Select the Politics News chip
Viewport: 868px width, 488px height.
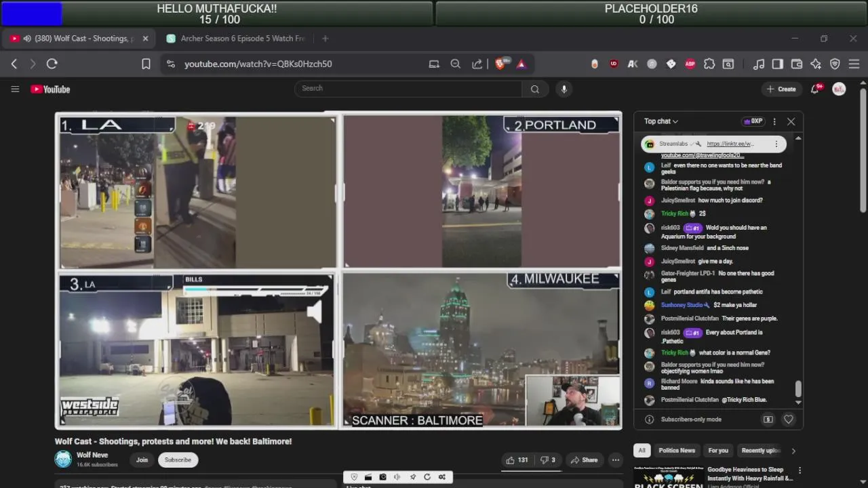pyautogui.click(x=677, y=450)
